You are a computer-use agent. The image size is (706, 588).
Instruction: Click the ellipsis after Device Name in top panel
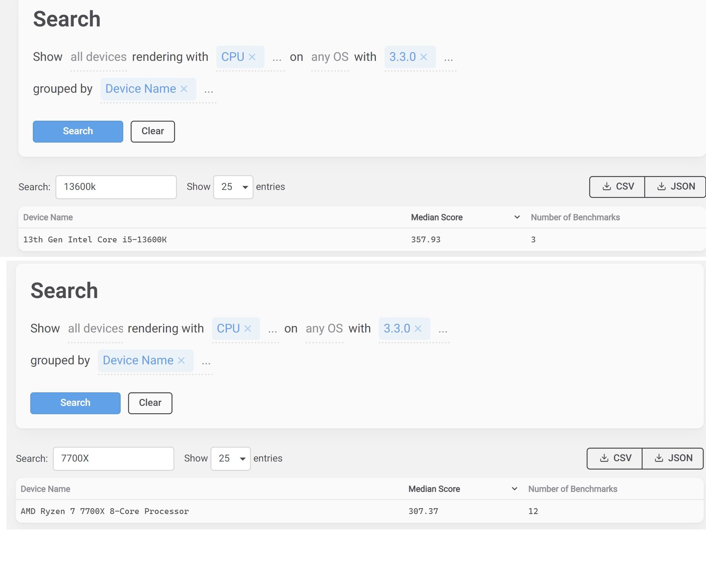tap(209, 90)
